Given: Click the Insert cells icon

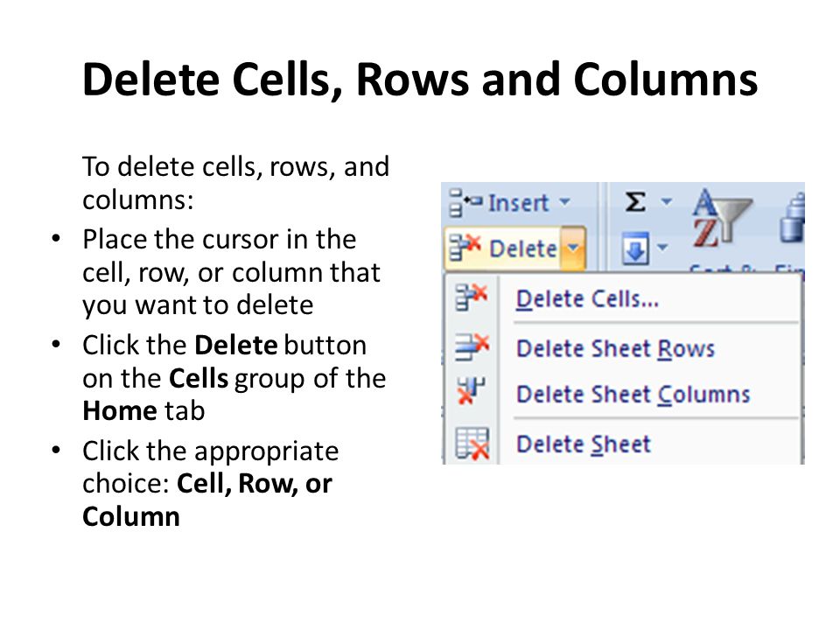Looking at the screenshot, I should click(465, 202).
